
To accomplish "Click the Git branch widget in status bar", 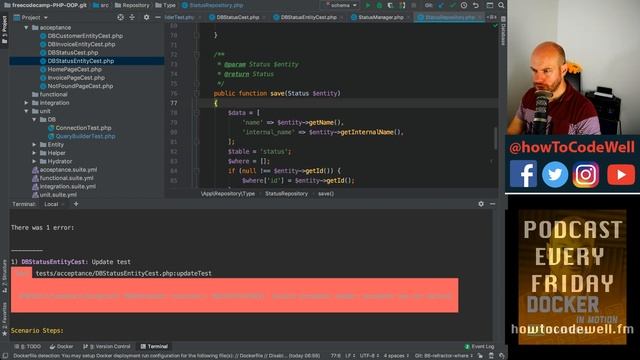I will coord(443,356).
